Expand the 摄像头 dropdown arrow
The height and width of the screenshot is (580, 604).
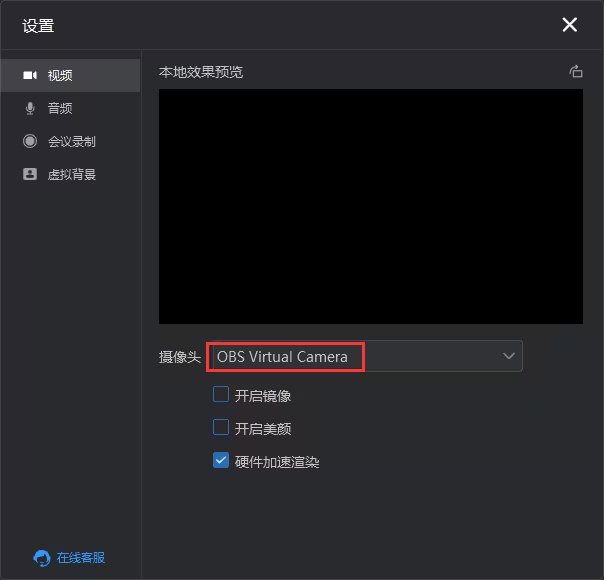[x=508, y=356]
